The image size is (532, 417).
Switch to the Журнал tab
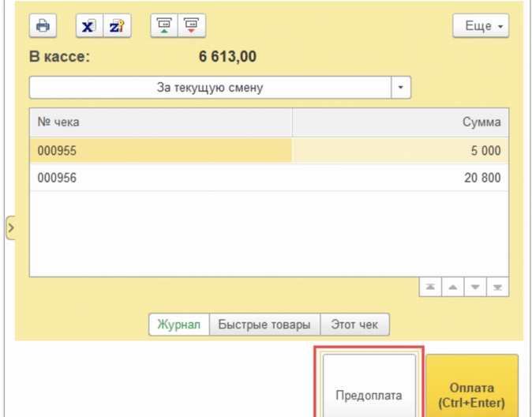[179, 325]
